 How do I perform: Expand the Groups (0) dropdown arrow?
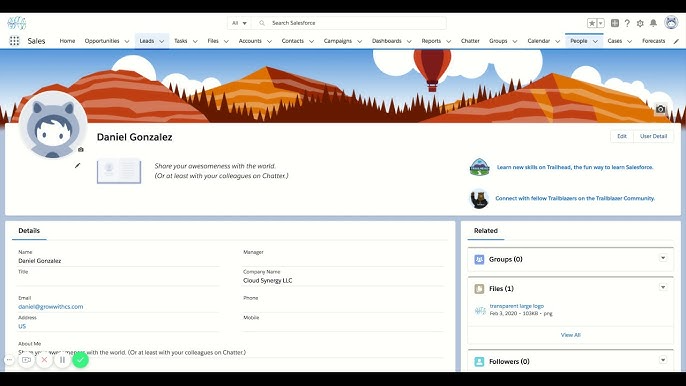pyautogui.click(x=663, y=258)
